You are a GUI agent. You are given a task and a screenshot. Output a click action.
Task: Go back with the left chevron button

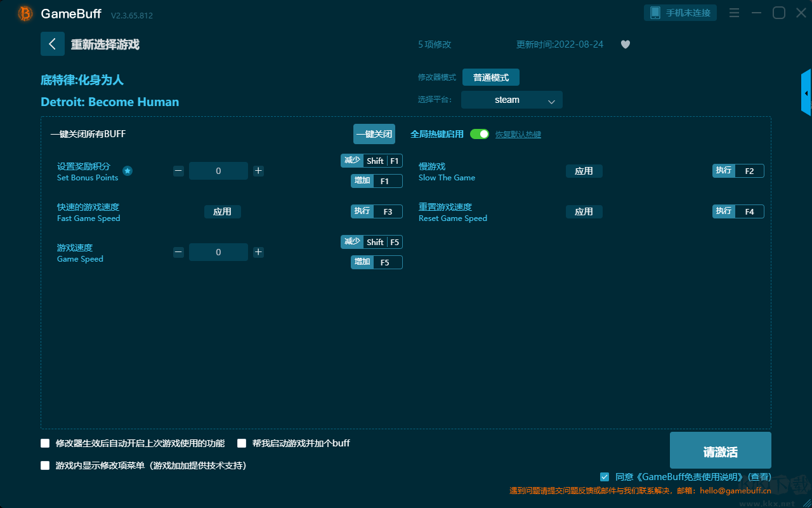pos(53,44)
